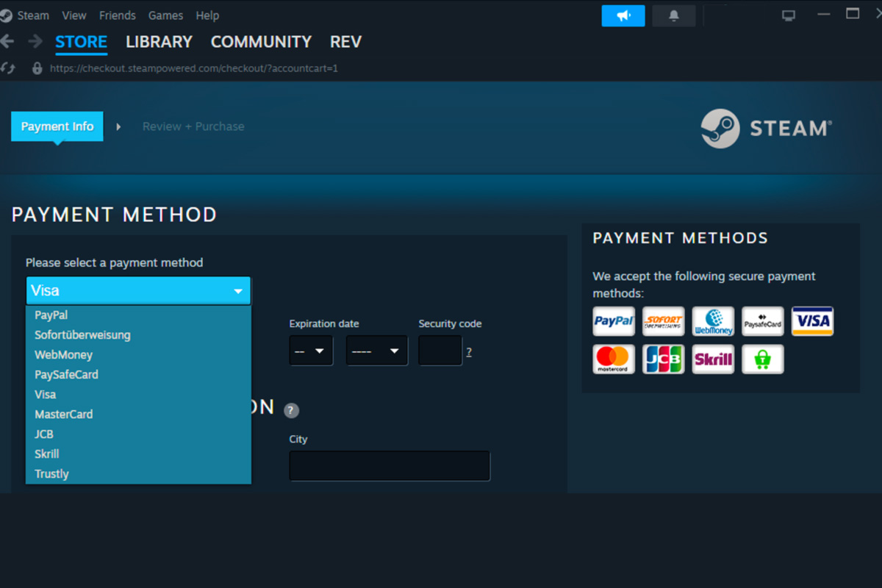The image size is (882, 588).
Task: Click the billing information help question mark
Action: tap(292, 410)
